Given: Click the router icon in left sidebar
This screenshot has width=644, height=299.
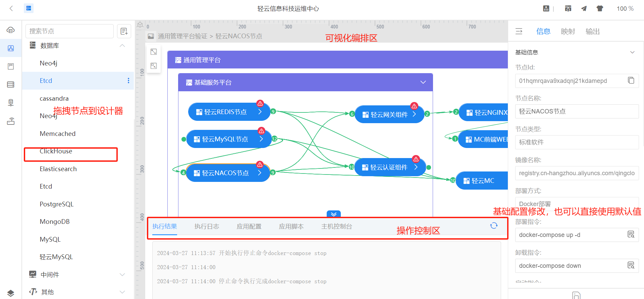Looking at the screenshot, I should 11,121.
